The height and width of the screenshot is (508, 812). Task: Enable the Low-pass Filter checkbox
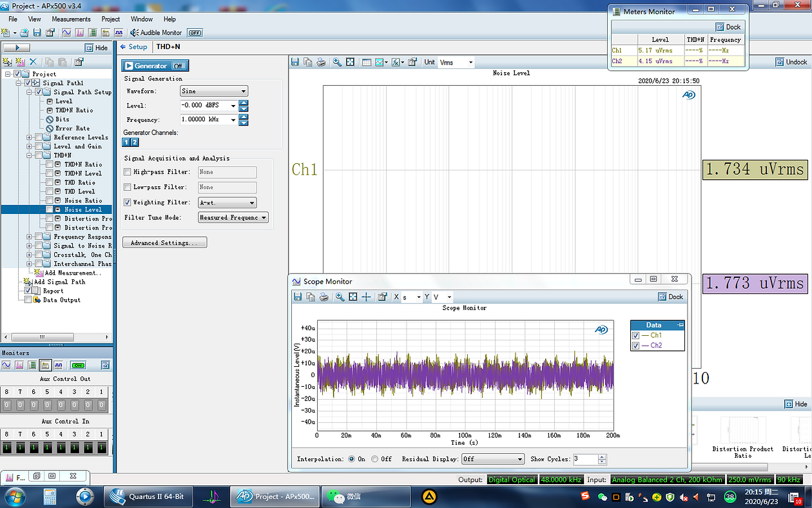[x=127, y=187]
